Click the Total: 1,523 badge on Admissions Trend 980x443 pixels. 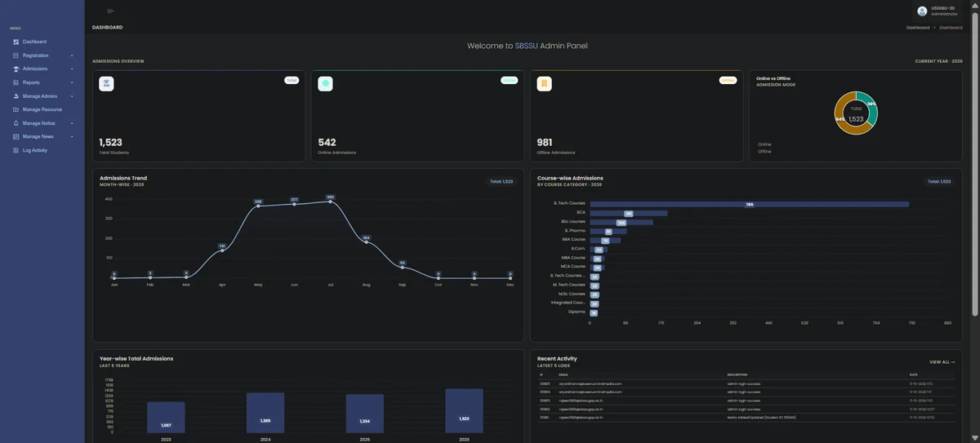pos(501,181)
